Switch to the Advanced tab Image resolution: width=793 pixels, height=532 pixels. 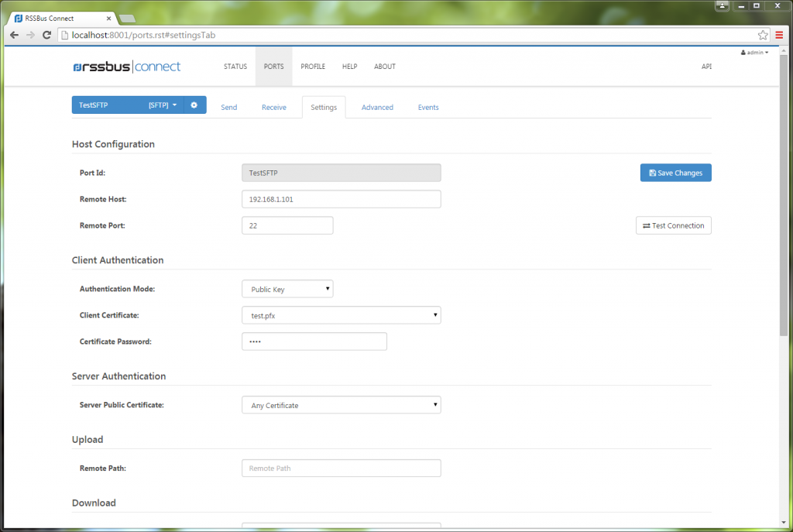click(377, 107)
